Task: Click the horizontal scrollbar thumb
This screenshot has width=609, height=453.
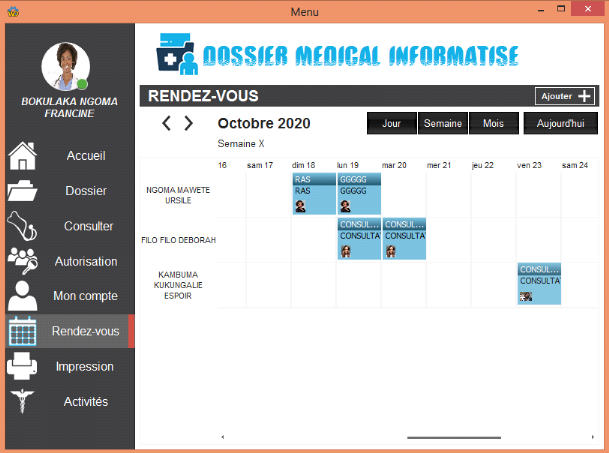Action: click(x=454, y=437)
